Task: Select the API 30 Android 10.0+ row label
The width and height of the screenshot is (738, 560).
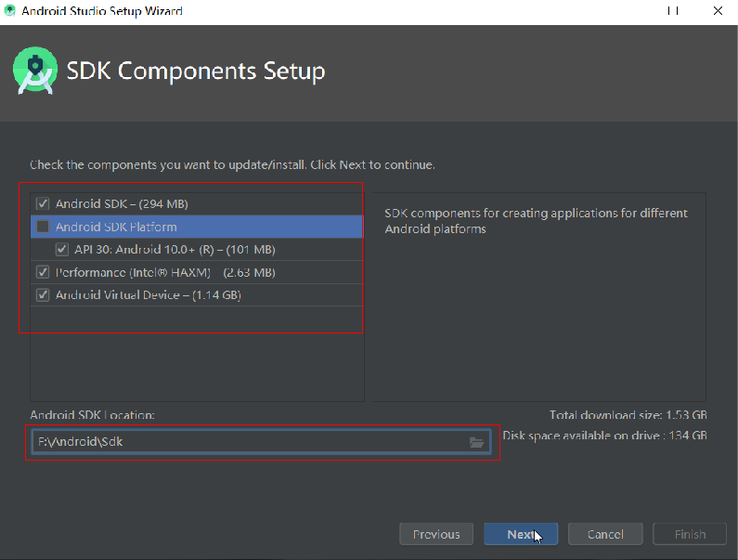Action: click(x=175, y=250)
